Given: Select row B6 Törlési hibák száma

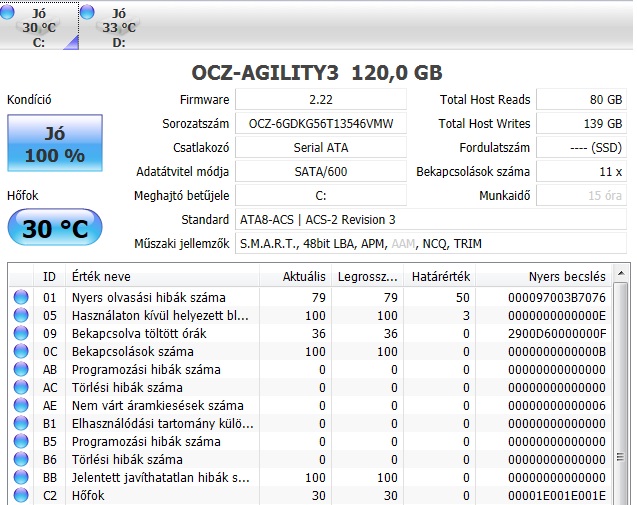Looking at the screenshot, I should point(310,459).
